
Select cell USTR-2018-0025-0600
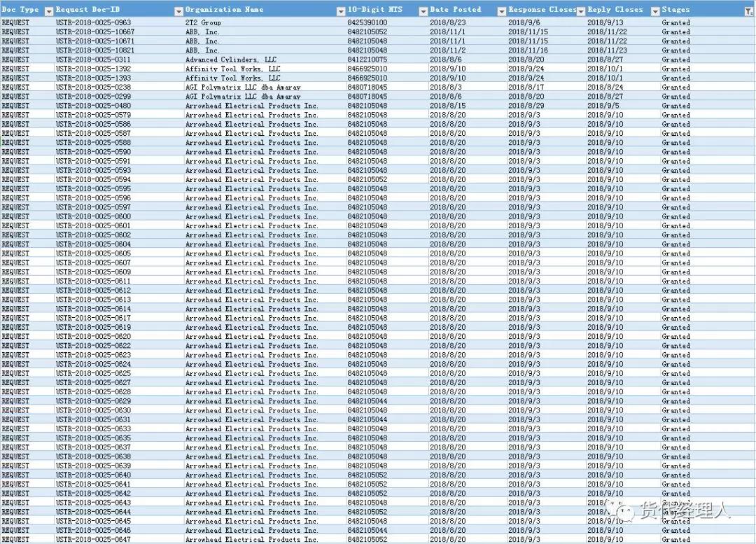(119, 216)
